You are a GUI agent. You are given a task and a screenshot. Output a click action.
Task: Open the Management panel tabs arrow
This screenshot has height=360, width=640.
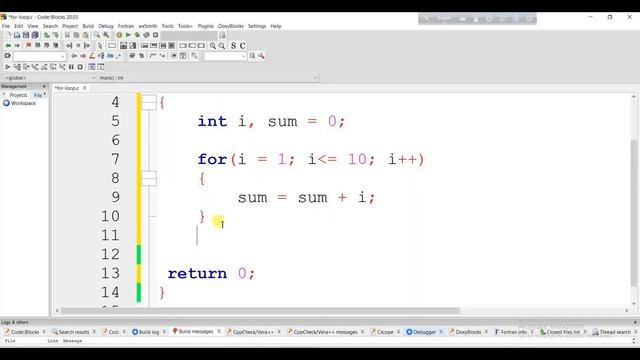coord(45,94)
